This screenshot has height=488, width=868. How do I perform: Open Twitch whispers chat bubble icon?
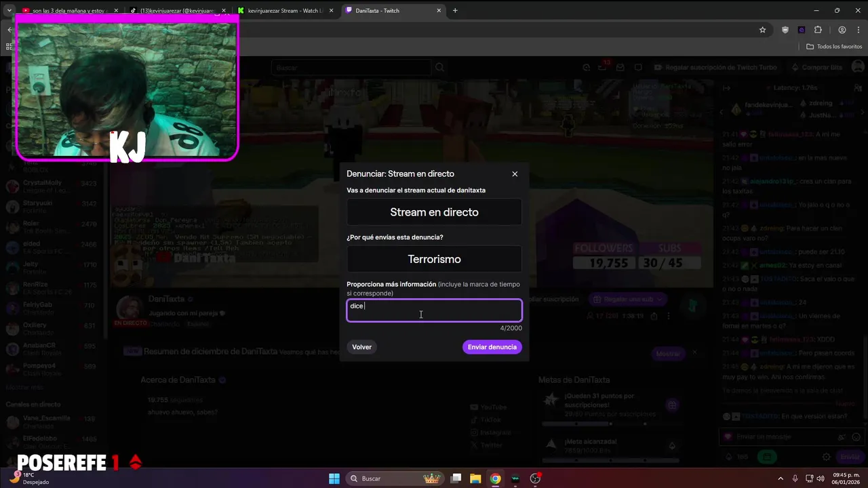pyautogui.click(x=638, y=67)
